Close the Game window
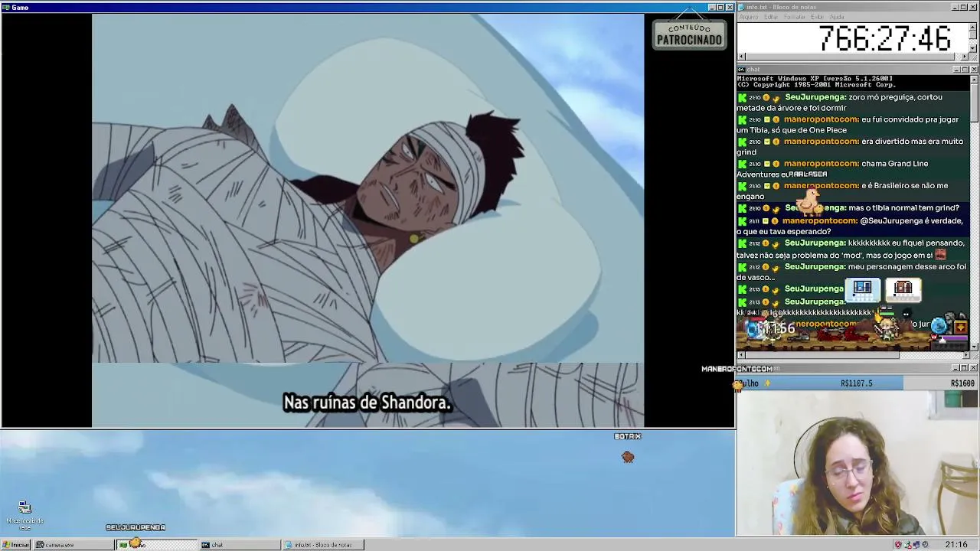The height and width of the screenshot is (551, 980). point(730,8)
